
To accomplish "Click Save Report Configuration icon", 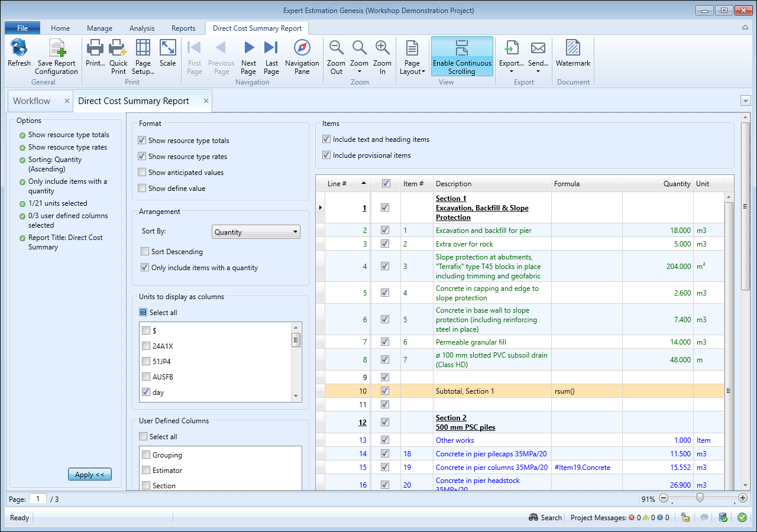I will tap(57, 48).
